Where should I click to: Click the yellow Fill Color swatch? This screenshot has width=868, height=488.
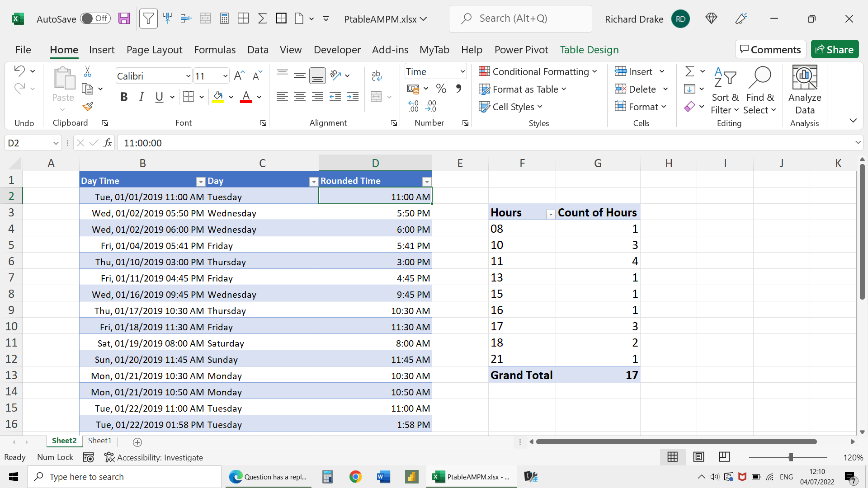pos(218,97)
